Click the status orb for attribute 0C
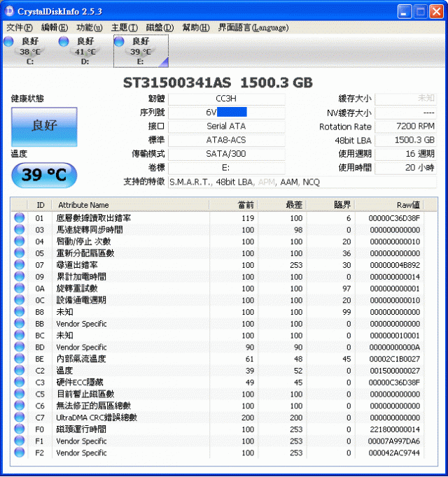The height and width of the screenshot is (477, 448). click(x=20, y=300)
